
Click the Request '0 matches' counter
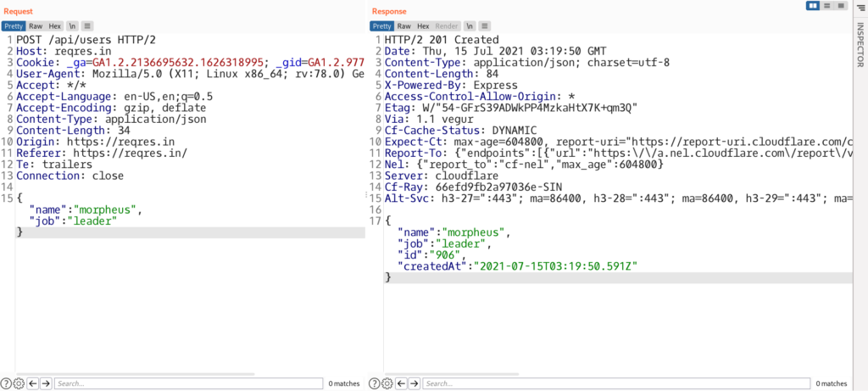pyautogui.click(x=344, y=384)
